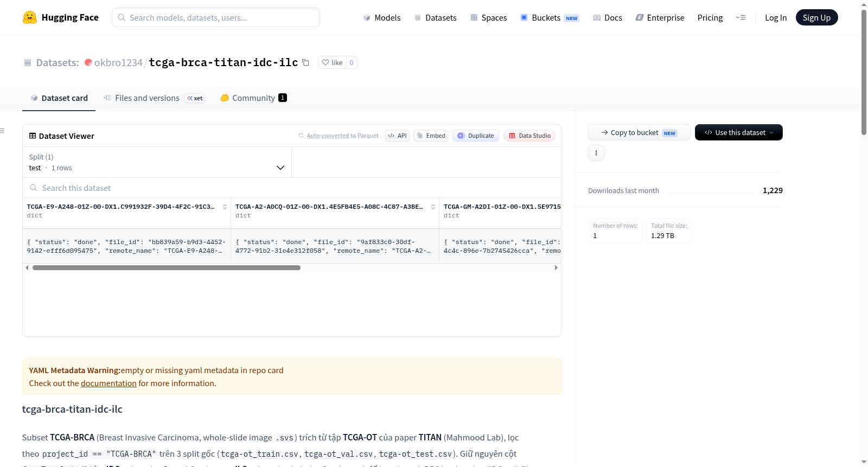
Task: Open Spaces from the navigation bar
Action: click(x=488, y=17)
